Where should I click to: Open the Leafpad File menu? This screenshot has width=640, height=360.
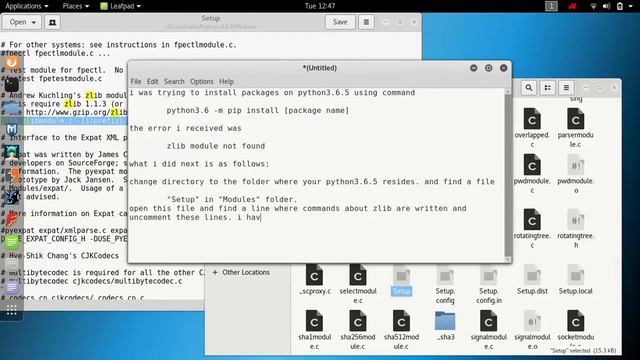136,82
